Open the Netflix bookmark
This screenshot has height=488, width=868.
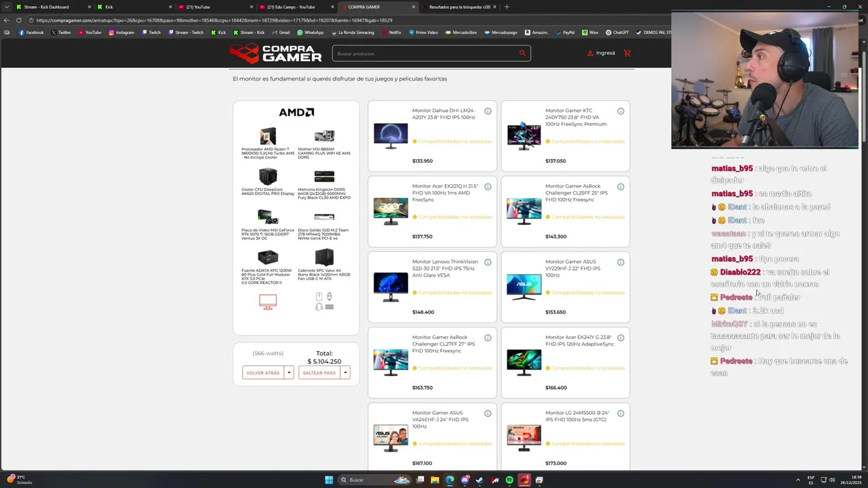[391, 33]
